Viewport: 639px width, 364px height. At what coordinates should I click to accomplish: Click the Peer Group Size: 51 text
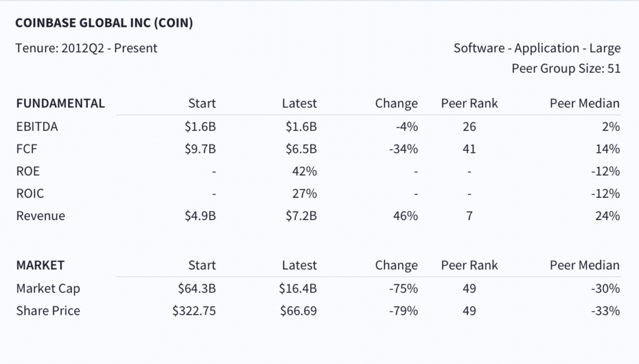(566, 69)
